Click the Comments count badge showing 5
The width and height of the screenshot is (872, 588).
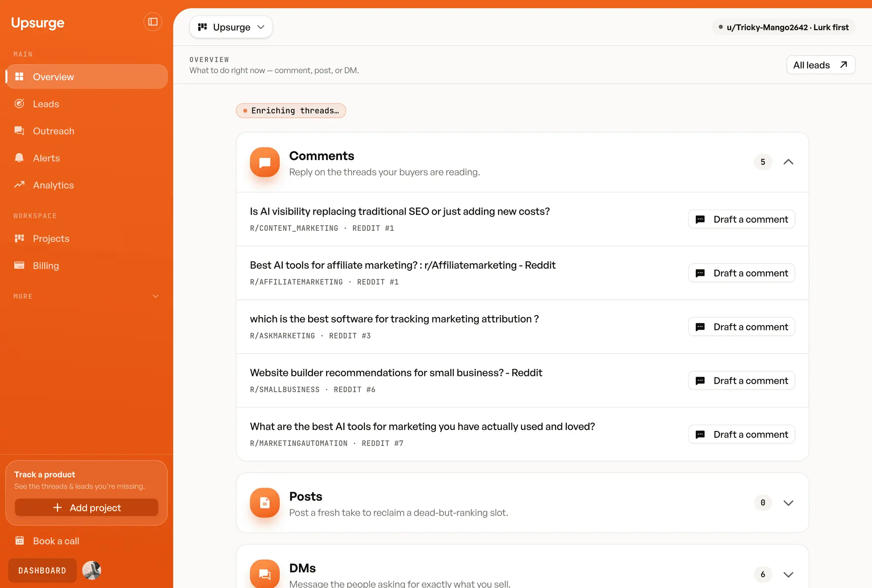[763, 162]
